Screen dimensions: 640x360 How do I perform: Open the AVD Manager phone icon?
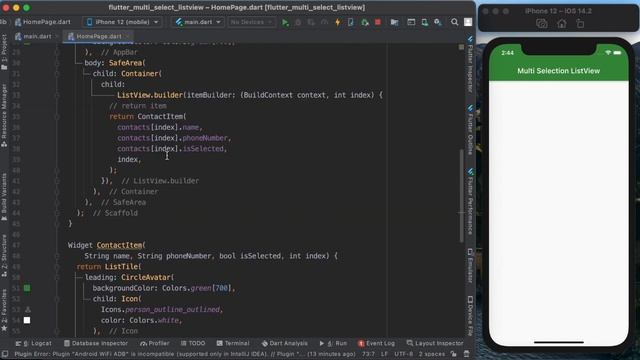tap(424, 22)
